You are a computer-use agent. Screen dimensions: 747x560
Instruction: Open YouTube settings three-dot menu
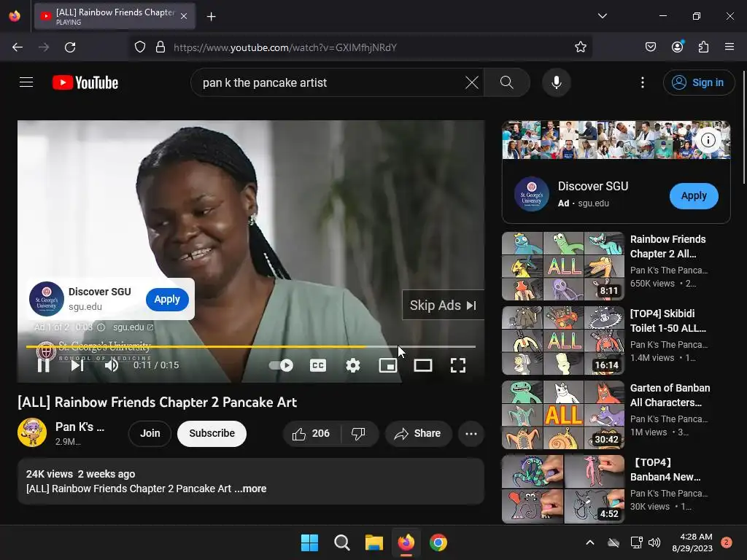click(643, 82)
